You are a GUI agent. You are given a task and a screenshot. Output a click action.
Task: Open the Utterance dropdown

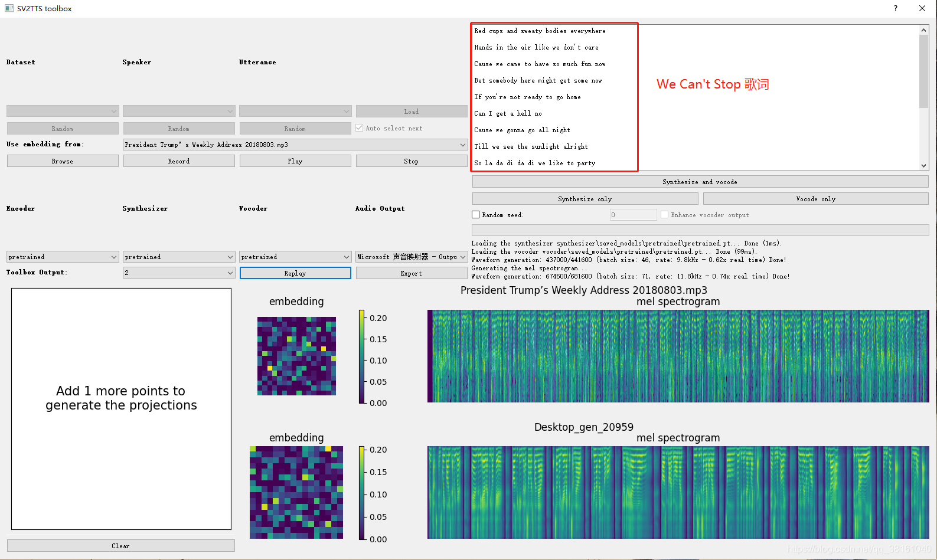pyautogui.click(x=295, y=111)
